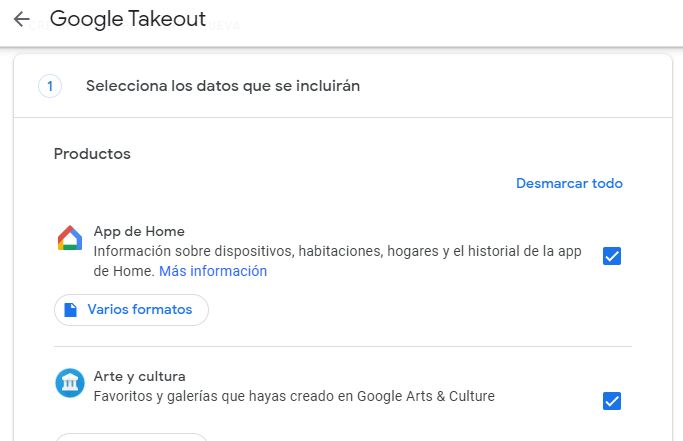
Task: Click the App de Home title
Action: tap(139, 231)
